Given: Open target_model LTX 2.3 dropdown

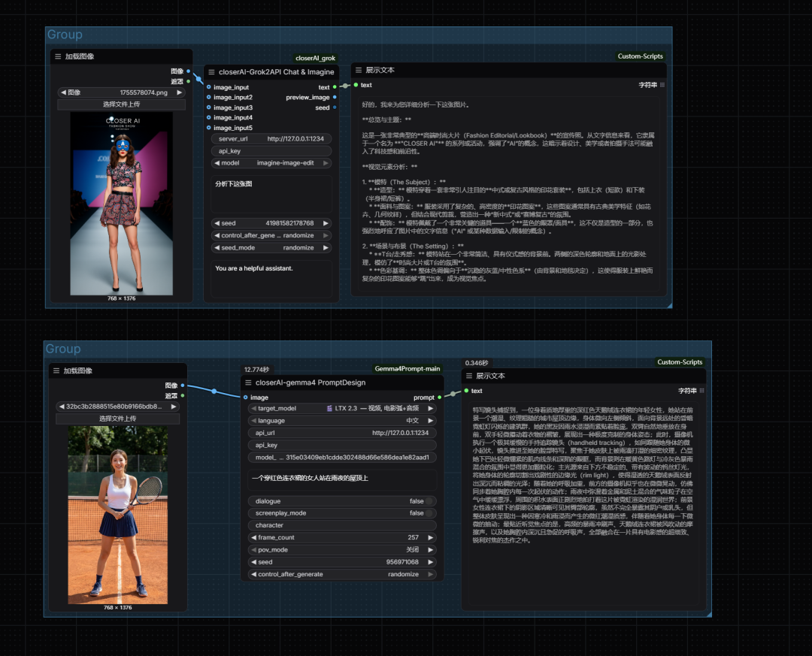Looking at the screenshot, I should coord(342,408).
